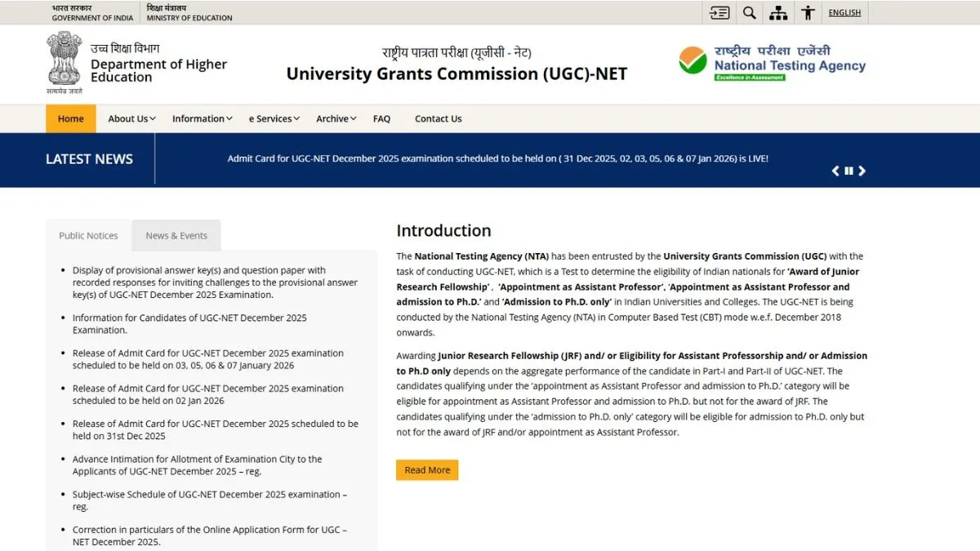
Task: Switch language using the ENGLISH link
Action: point(844,12)
